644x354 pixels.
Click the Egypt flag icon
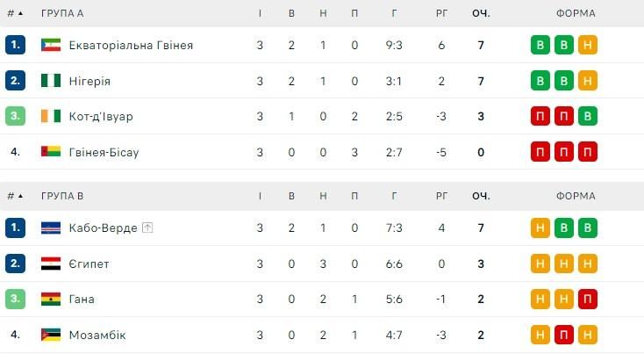51,264
